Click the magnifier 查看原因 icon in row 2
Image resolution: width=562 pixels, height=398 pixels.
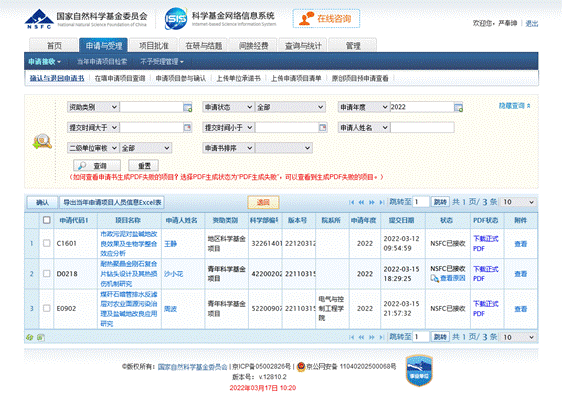[x=434, y=278]
